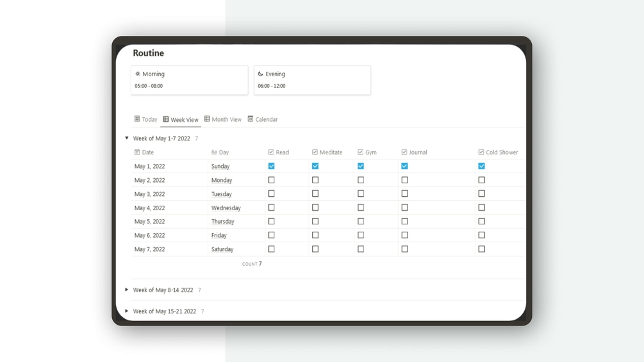Check Read for Monday May 2
Screen dimensions: 644x362
tap(272, 180)
